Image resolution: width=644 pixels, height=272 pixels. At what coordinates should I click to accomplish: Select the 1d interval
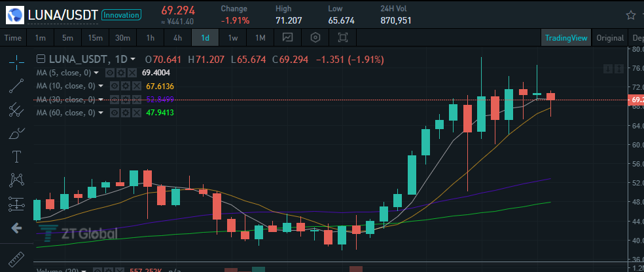206,38
